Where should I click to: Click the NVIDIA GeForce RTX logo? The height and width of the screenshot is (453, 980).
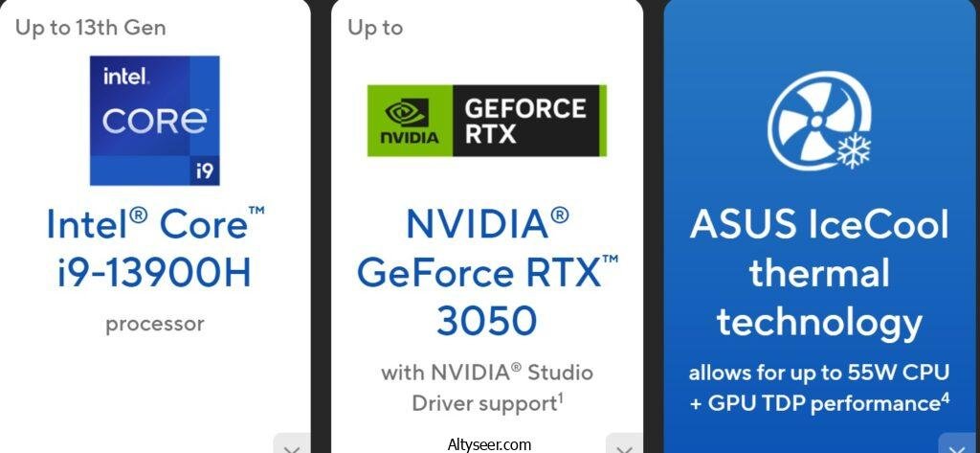coord(486,120)
